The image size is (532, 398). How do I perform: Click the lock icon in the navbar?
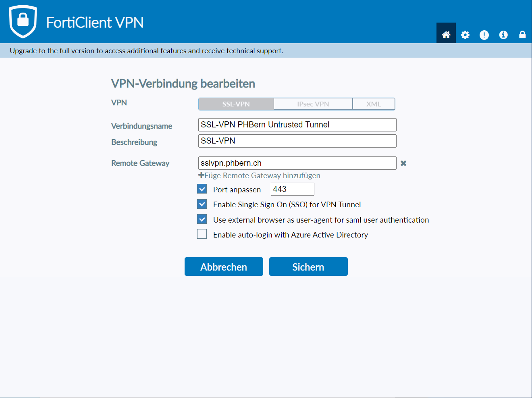[522, 35]
